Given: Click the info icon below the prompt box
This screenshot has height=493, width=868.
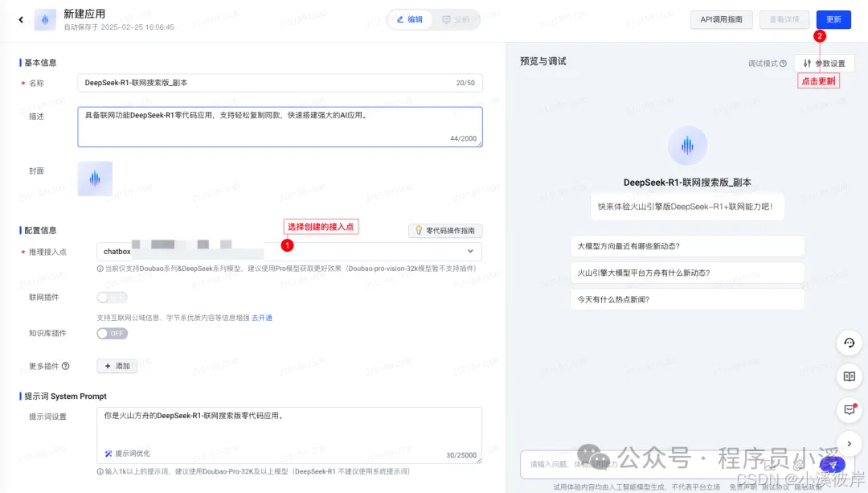Looking at the screenshot, I should tap(100, 472).
